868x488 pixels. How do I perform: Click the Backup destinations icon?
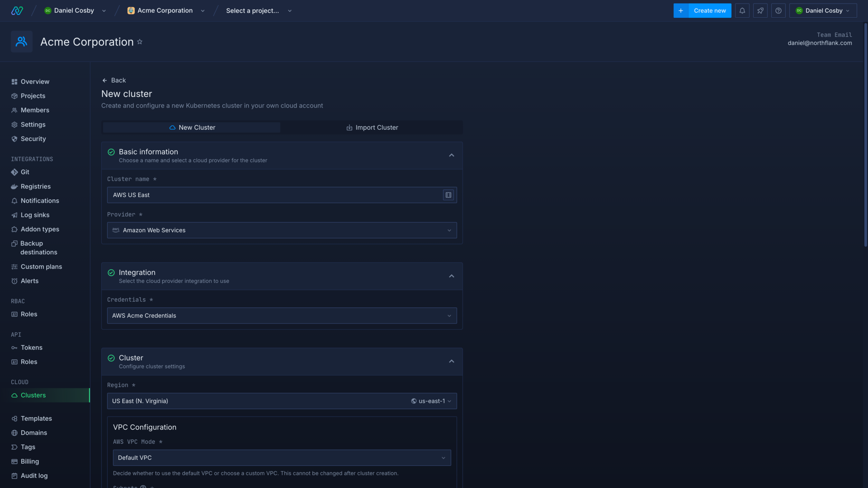click(x=14, y=244)
